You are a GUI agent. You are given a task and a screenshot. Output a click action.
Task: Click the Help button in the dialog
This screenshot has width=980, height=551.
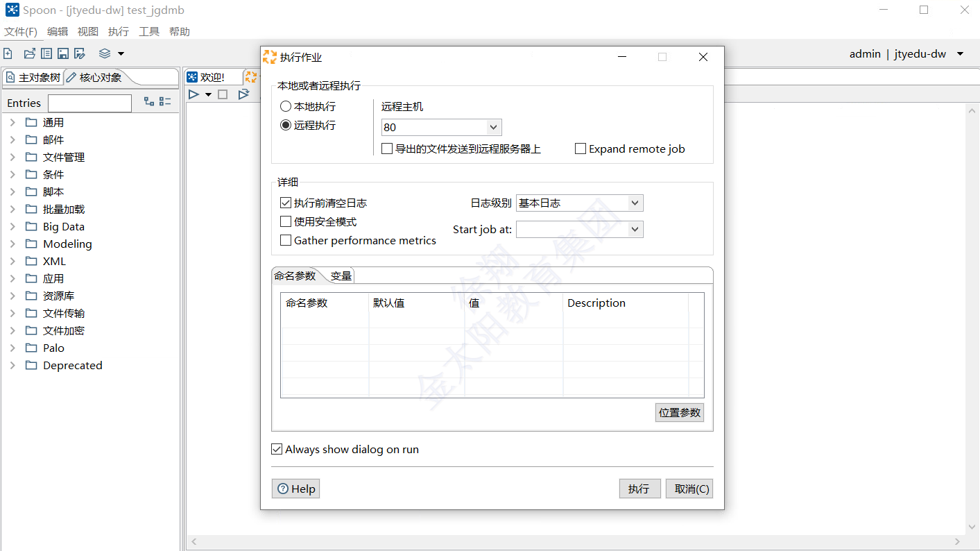(x=295, y=489)
